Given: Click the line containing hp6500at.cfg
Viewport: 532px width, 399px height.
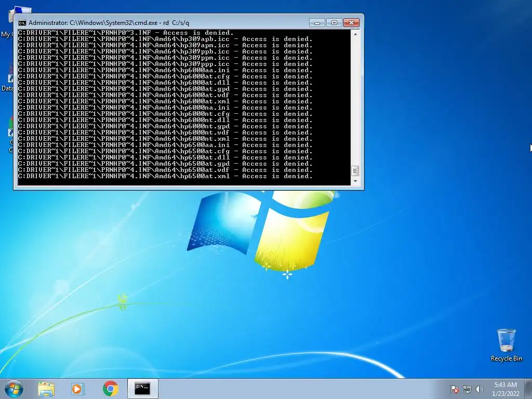Looking at the screenshot, I should [x=165, y=151].
